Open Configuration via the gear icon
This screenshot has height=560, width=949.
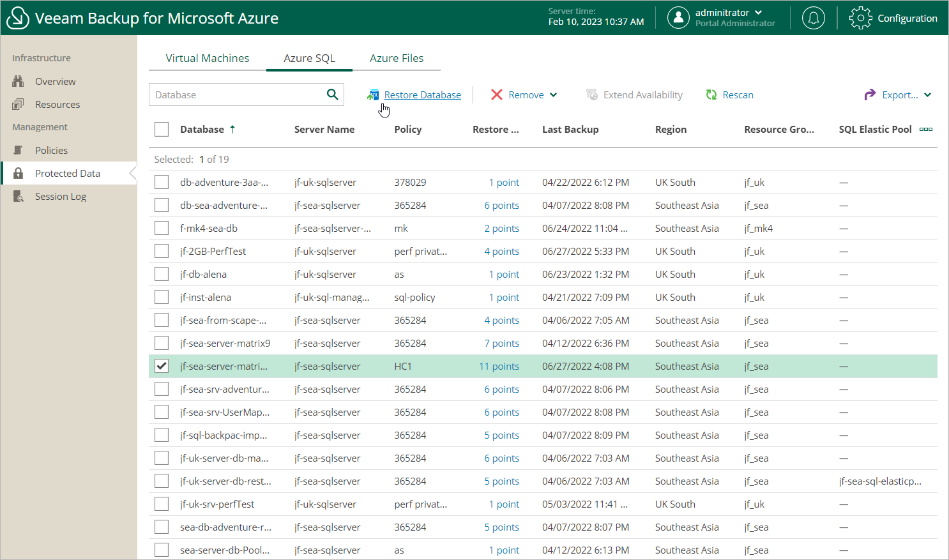(x=860, y=18)
